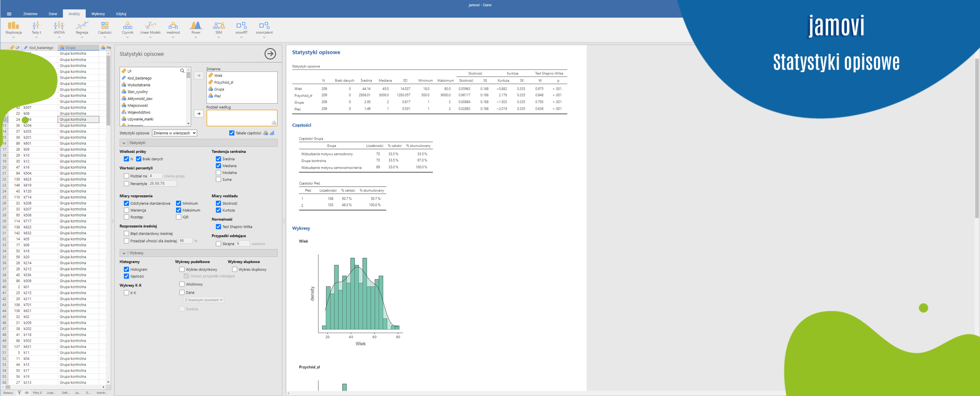Enable the Modalna checkbox
This screenshot has width=980, height=396.
click(x=218, y=173)
